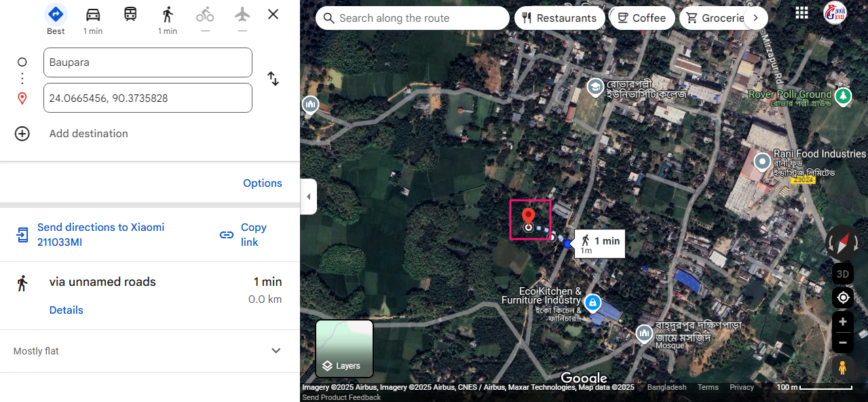Zoom in on the map
The width and height of the screenshot is (868, 402).
(x=843, y=322)
